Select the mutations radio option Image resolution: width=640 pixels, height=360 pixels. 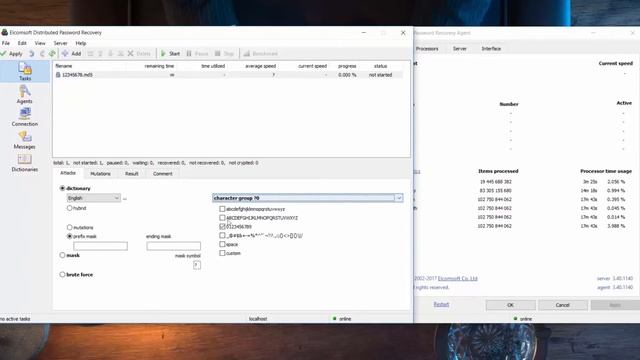click(x=69, y=227)
